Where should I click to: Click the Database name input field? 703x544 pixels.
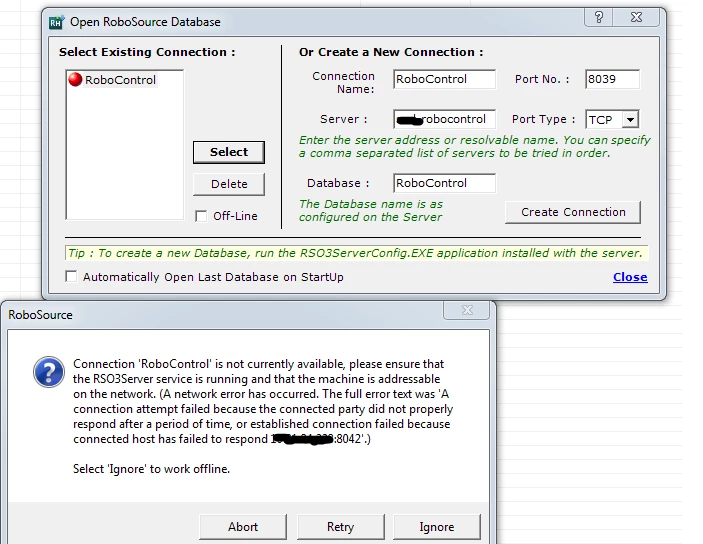tap(444, 183)
